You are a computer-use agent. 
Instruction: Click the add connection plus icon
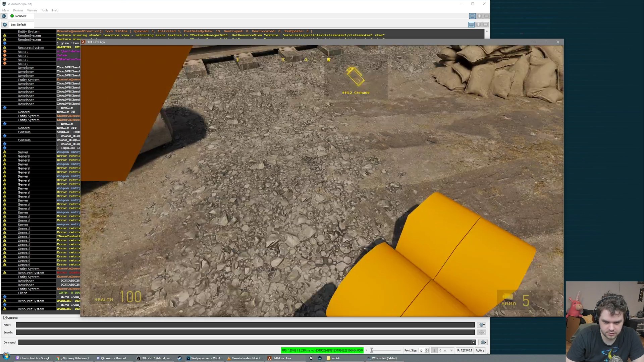click(x=4, y=16)
